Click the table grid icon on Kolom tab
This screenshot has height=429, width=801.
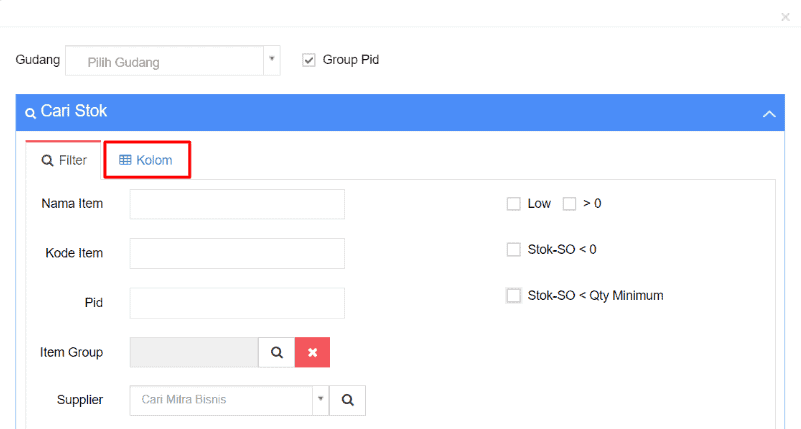125,160
